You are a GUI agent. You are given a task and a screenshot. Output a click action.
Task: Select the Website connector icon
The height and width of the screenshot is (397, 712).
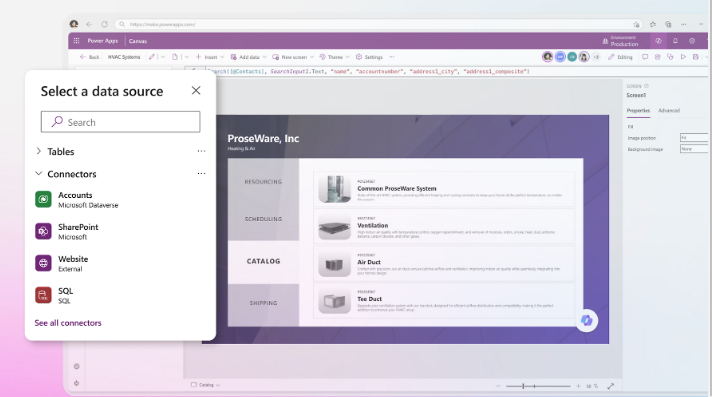pos(43,263)
